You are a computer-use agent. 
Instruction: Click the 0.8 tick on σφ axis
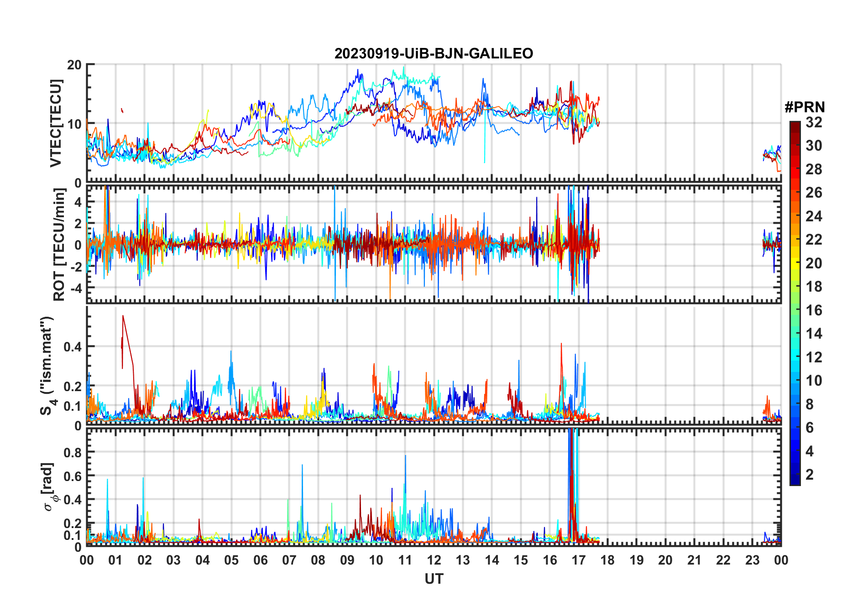(73, 452)
